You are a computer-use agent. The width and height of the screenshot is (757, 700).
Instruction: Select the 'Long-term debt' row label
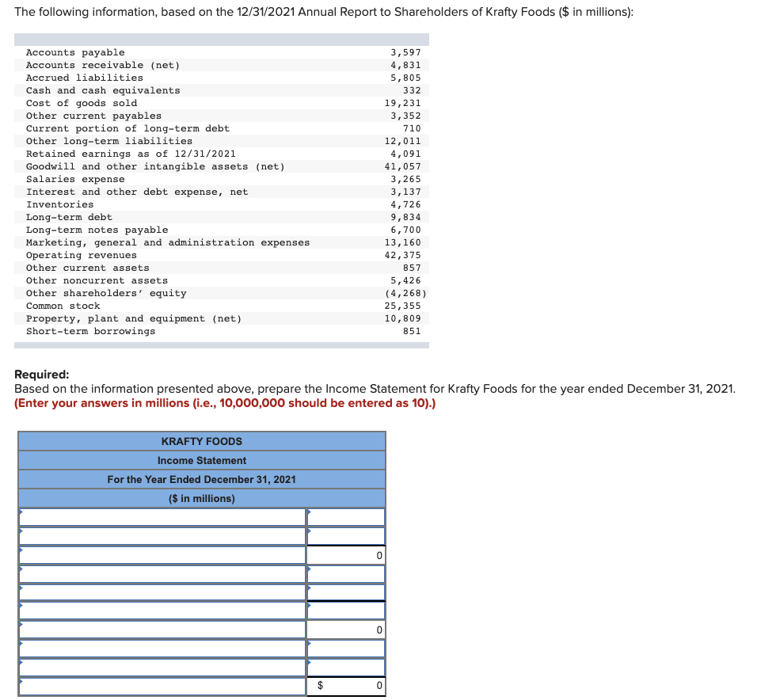point(69,217)
